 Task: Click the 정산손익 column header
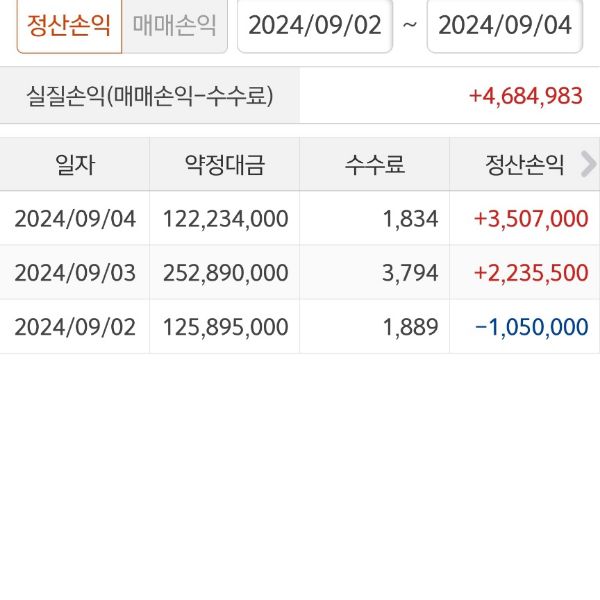point(525,165)
